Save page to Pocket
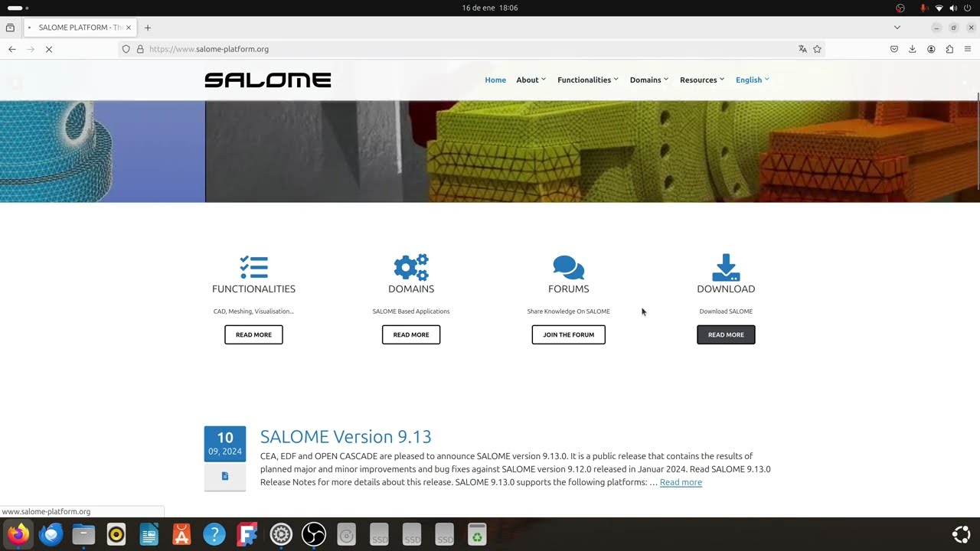This screenshot has width=980, height=551. [893, 49]
